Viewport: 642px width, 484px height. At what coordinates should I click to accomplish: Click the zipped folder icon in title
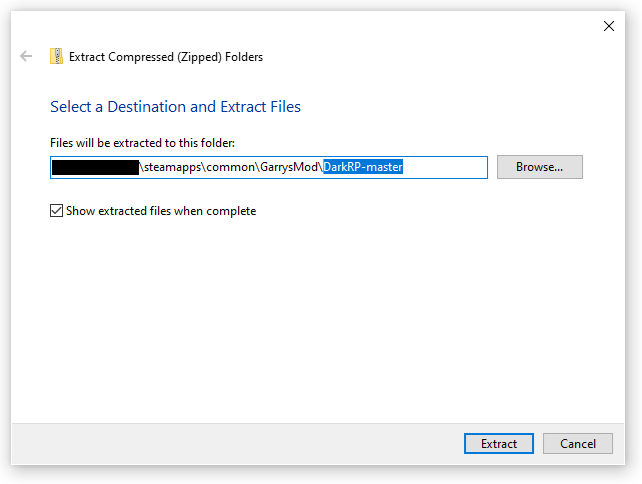[56, 57]
